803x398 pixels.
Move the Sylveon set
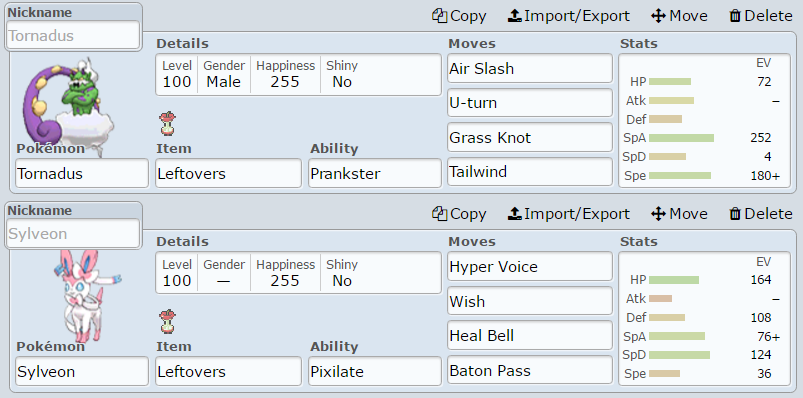[679, 214]
